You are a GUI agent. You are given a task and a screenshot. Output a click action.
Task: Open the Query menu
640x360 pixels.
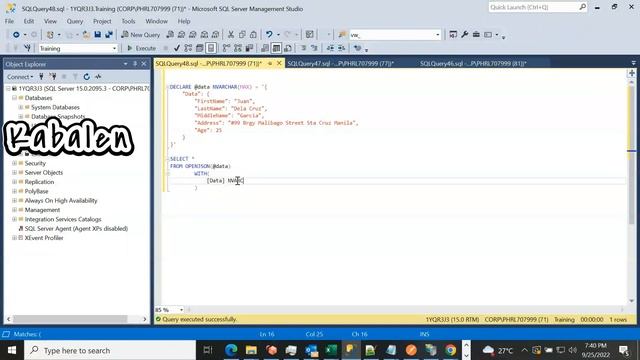(75, 21)
